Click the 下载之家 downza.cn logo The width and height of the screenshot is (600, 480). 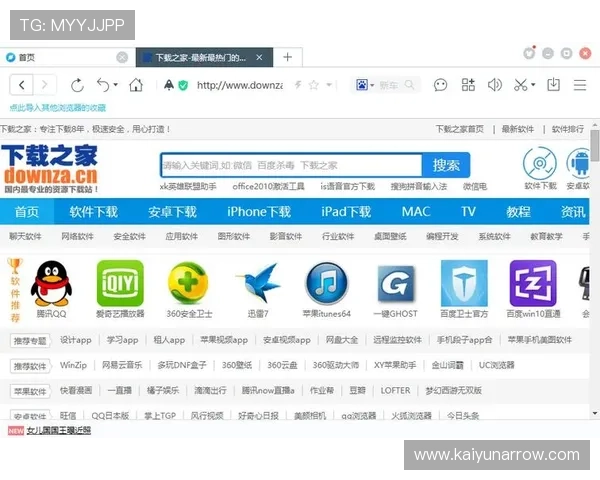[x=50, y=168]
